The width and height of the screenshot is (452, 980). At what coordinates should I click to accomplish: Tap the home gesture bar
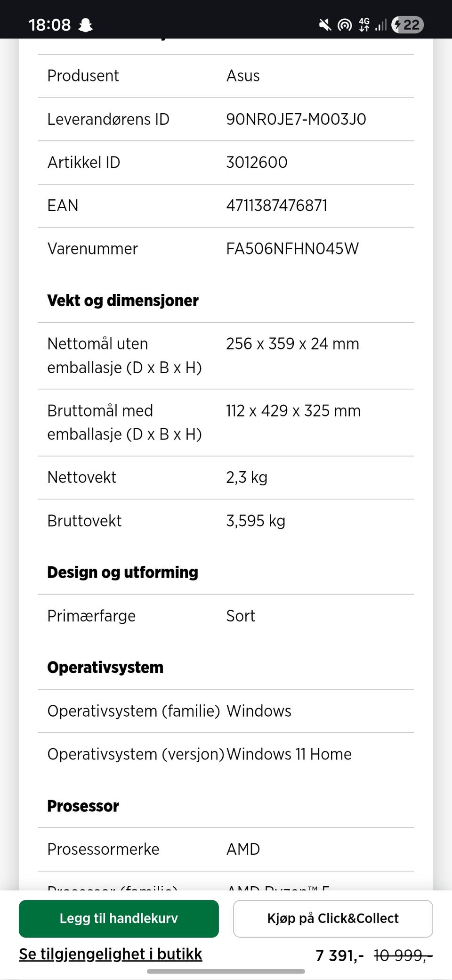click(226, 972)
